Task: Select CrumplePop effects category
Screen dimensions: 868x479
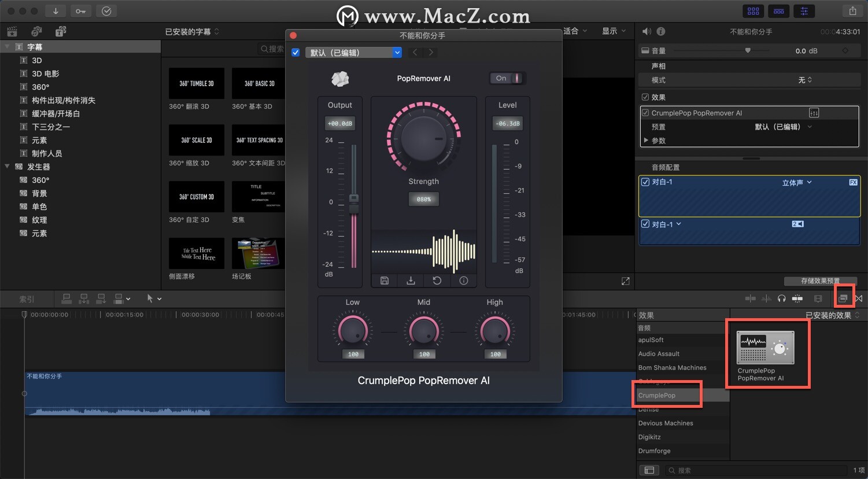Action: coord(682,395)
